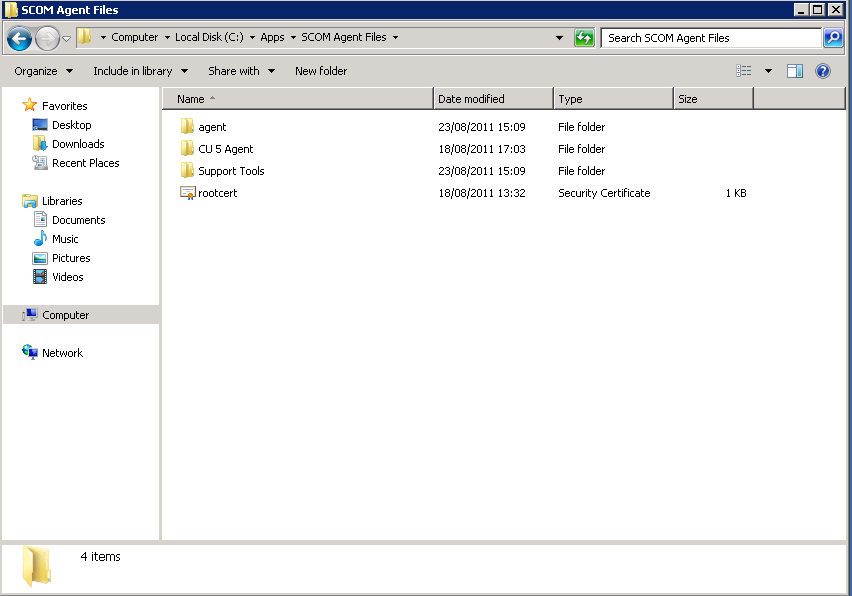Select the CU 5 Agent folder icon
The height and width of the screenshot is (596, 852).
[187, 148]
